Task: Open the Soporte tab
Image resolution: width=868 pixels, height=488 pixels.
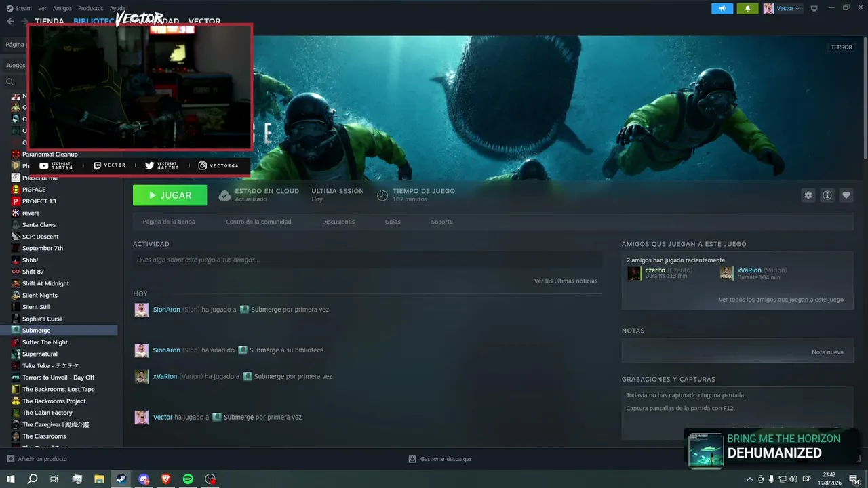Action: point(442,222)
